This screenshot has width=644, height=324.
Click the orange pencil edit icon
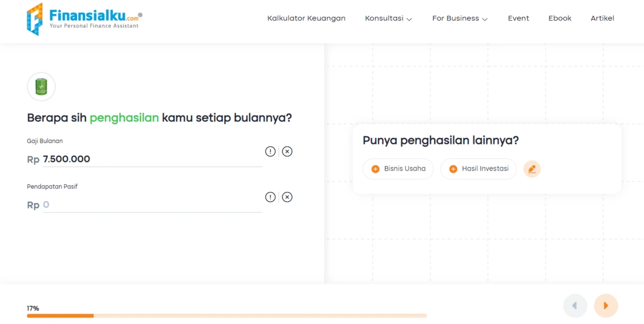(532, 169)
